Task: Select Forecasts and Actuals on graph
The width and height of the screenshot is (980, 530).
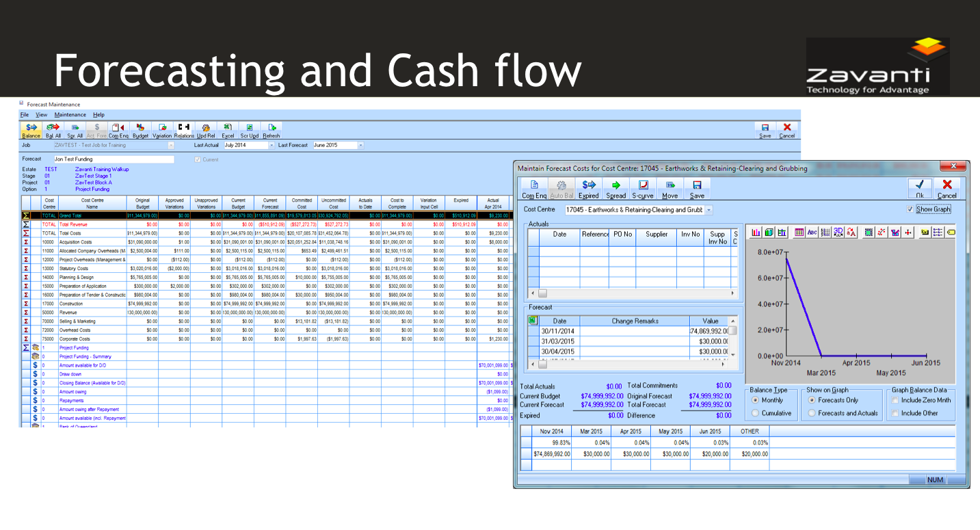Action: pos(812,413)
